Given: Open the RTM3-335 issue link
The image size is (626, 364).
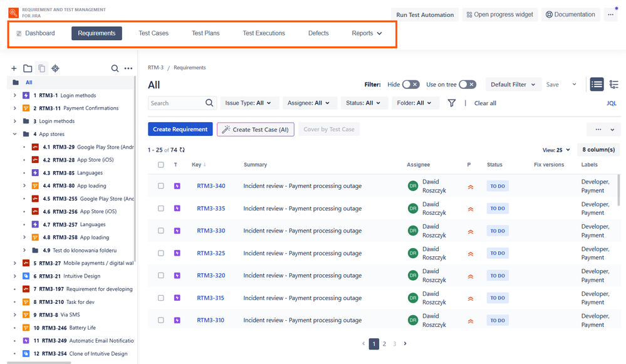Looking at the screenshot, I should [x=211, y=209].
